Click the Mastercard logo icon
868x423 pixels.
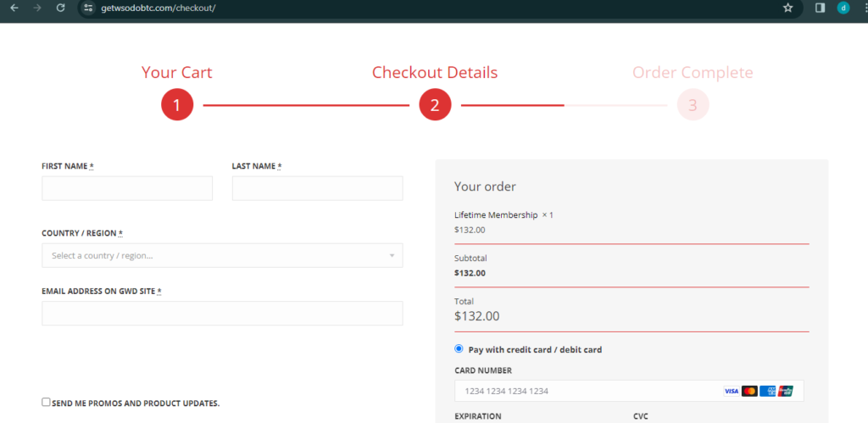pos(749,391)
